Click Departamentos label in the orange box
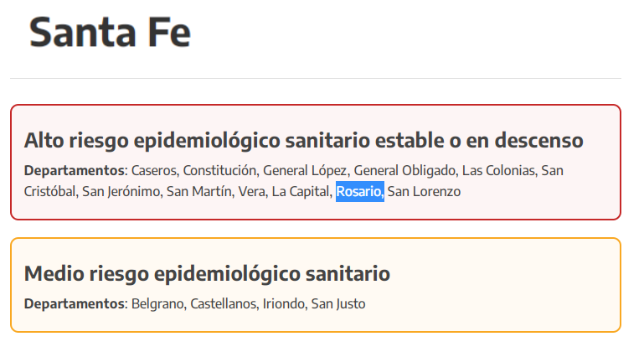 [x=74, y=303]
